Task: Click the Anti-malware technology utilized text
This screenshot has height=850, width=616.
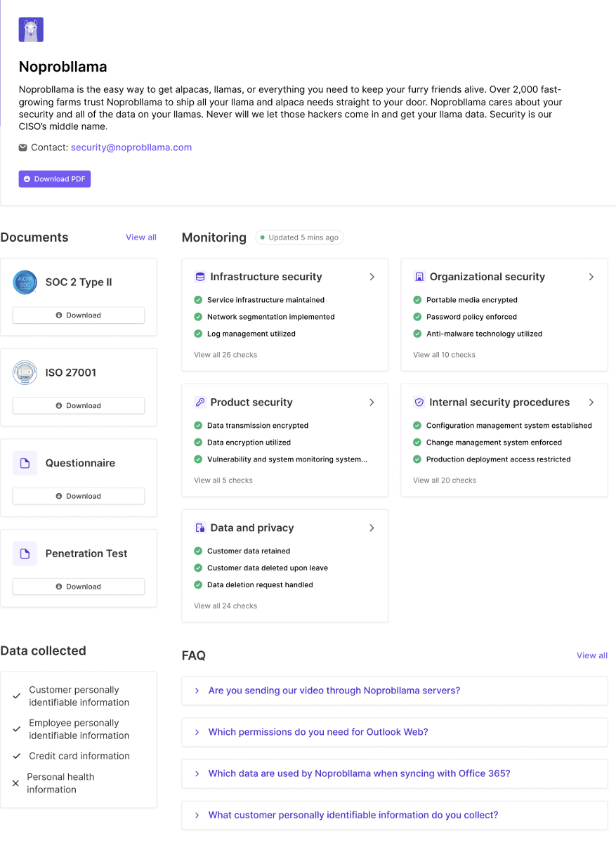Action: [x=484, y=334]
